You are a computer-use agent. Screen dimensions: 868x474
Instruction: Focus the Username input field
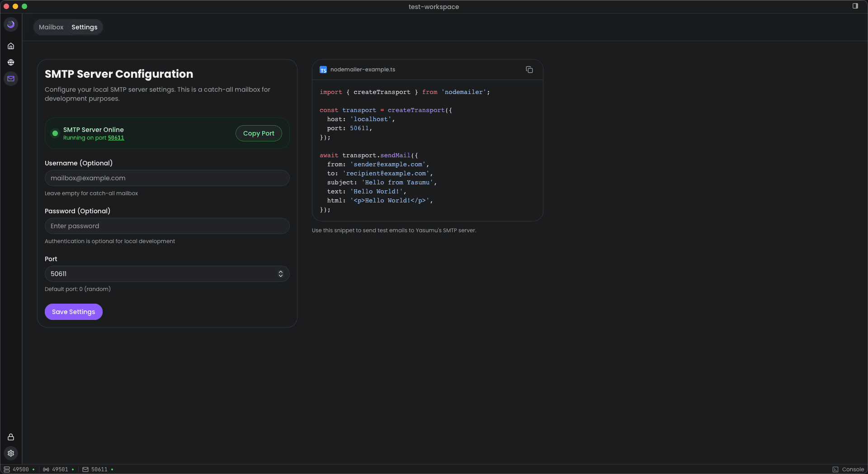click(167, 178)
